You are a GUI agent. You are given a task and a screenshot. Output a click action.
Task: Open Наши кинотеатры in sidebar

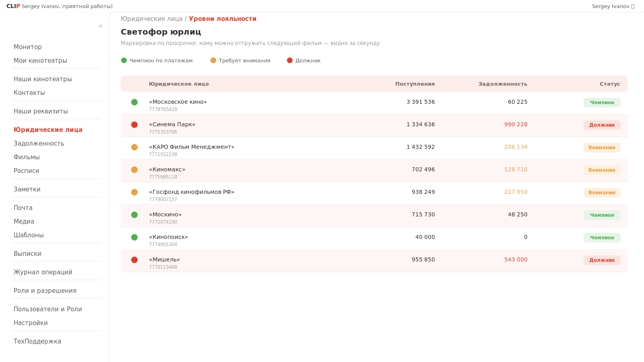pyautogui.click(x=43, y=79)
